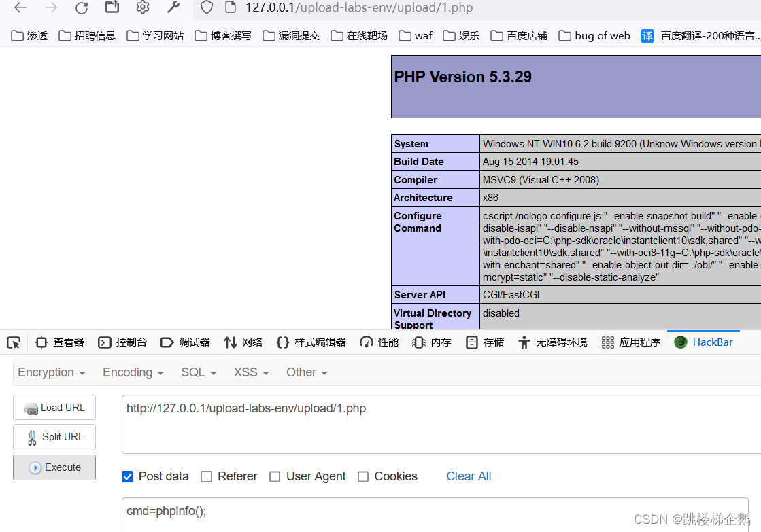Switch to the 样式编辑器 style editor tab
761x532 pixels.
click(311, 342)
